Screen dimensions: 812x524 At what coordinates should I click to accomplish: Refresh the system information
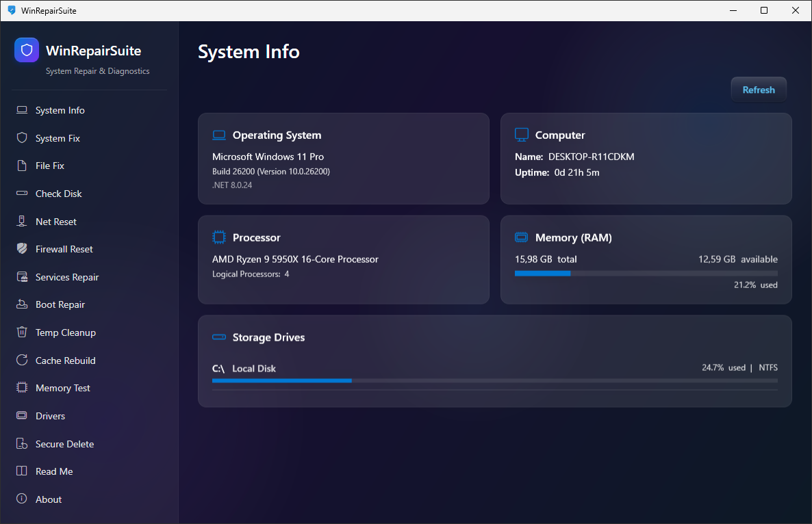[759, 90]
